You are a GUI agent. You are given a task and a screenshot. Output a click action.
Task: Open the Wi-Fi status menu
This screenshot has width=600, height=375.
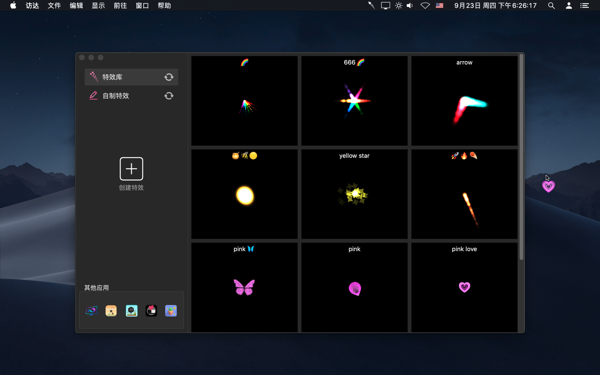425,5
